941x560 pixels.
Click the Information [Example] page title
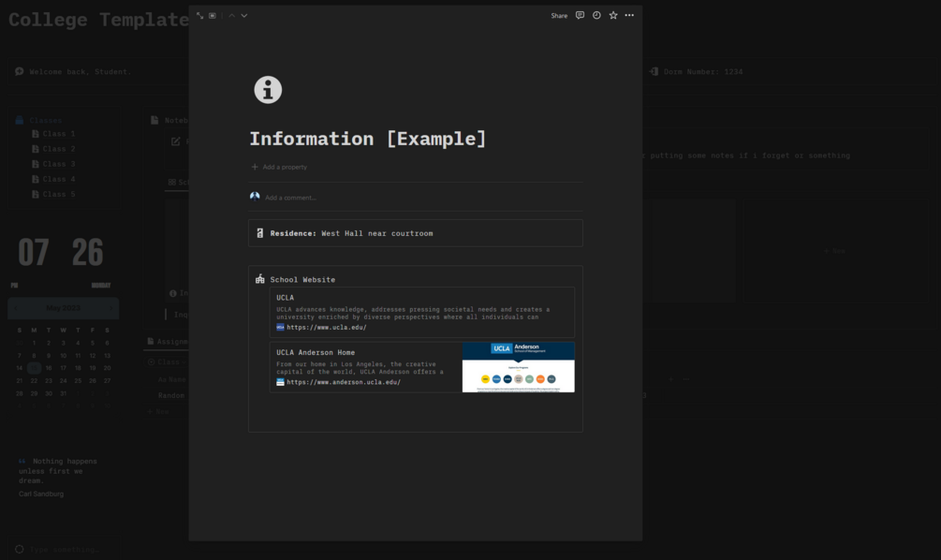click(367, 139)
